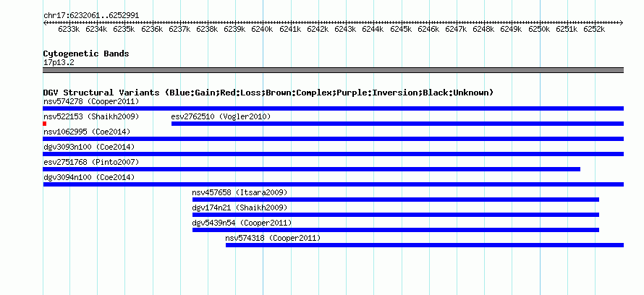Select the gain bar under nsv1062995
The height and width of the screenshot is (295, 644).
point(333,139)
